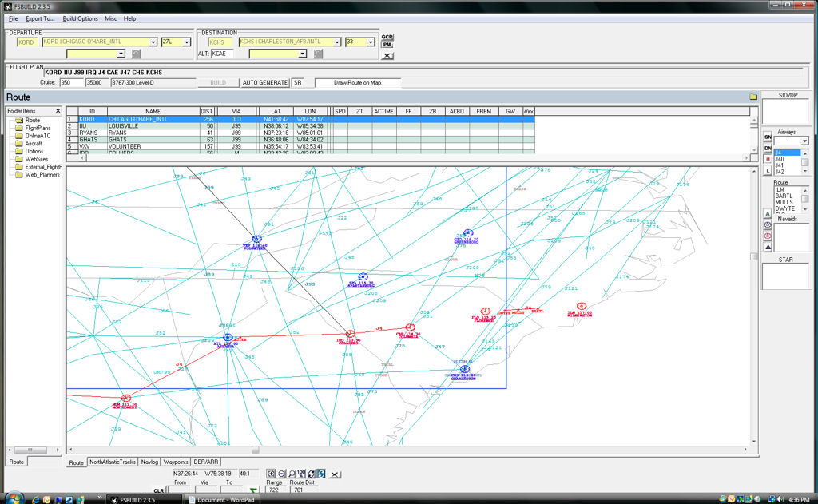Open the Build Options menu
Image resolution: width=818 pixels, height=504 pixels.
click(x=81, y=18)
